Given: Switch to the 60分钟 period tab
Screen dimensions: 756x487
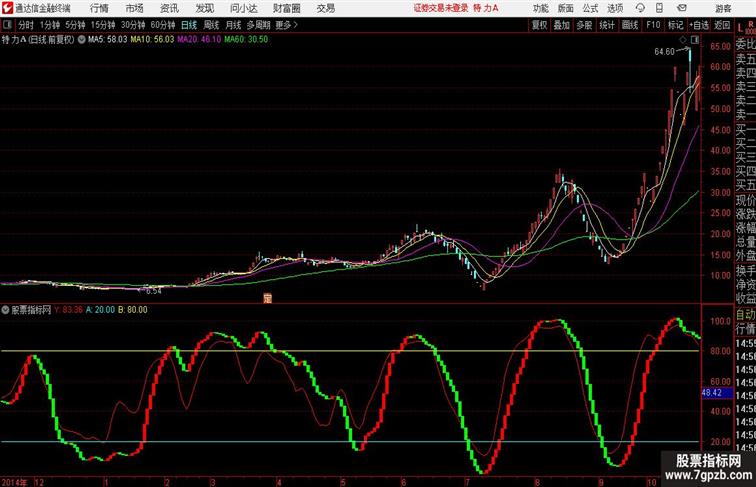Looking at the screenshot, I should (163, 25).
